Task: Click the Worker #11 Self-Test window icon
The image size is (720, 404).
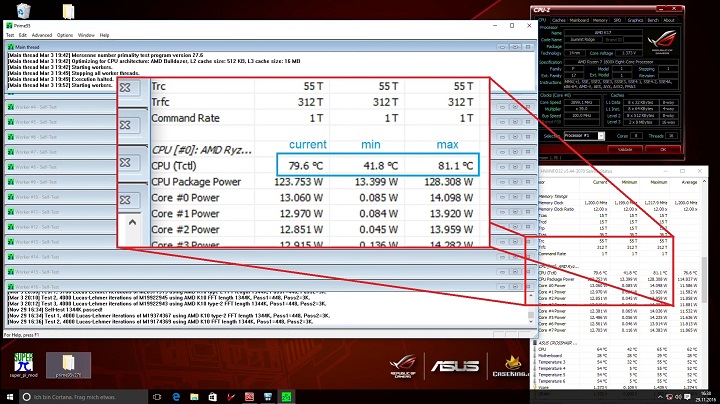Action: pos(11,212)
